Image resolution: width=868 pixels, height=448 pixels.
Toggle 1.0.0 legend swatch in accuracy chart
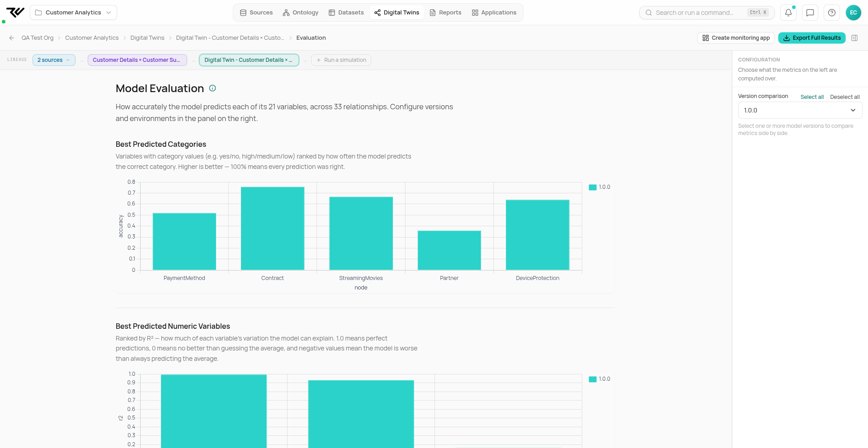592,187
